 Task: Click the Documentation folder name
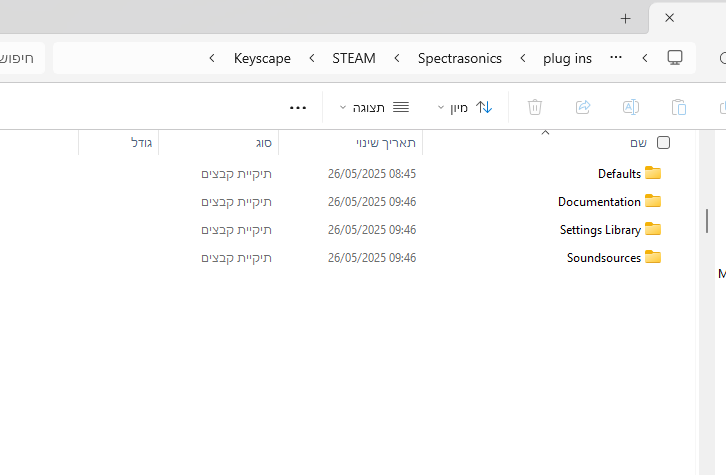coord(599,202)
